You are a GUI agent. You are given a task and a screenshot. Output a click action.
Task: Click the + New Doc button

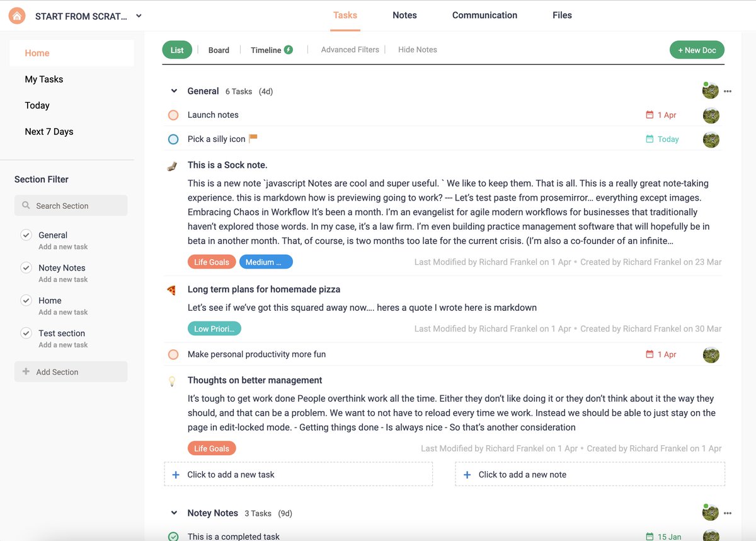[697, 49]
